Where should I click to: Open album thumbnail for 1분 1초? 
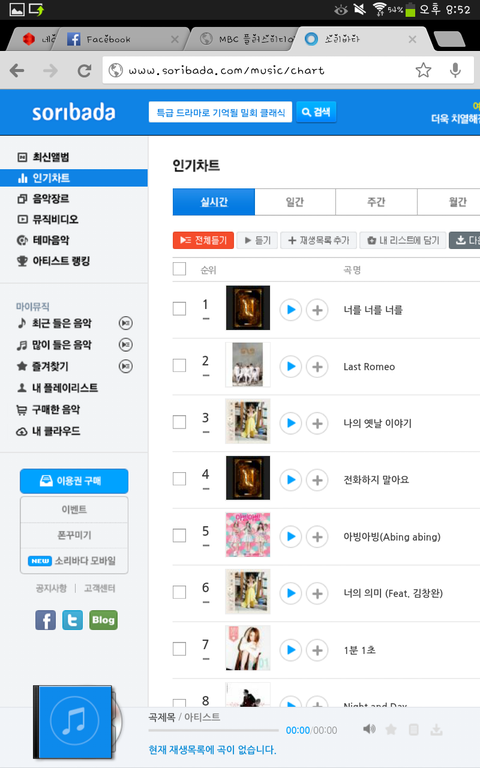248,648
